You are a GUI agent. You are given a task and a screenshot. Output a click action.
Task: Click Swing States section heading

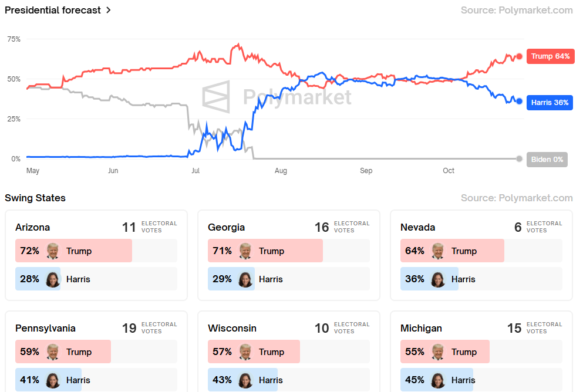(35, 198)
